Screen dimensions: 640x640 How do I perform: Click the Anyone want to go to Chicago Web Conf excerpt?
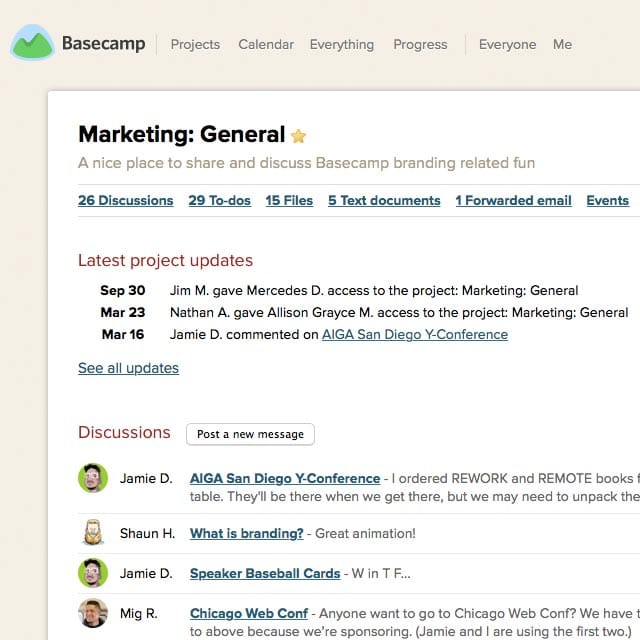pos(415,622)
